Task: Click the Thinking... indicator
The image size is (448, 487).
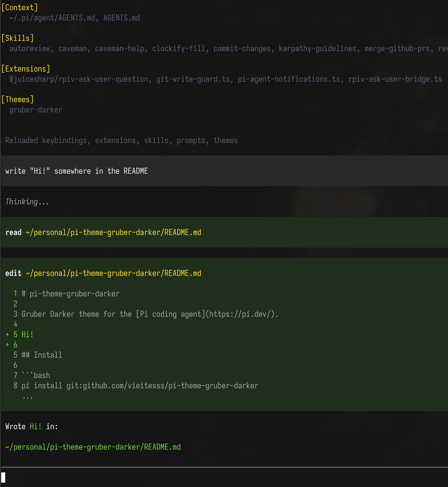Action: click(27, 202)
